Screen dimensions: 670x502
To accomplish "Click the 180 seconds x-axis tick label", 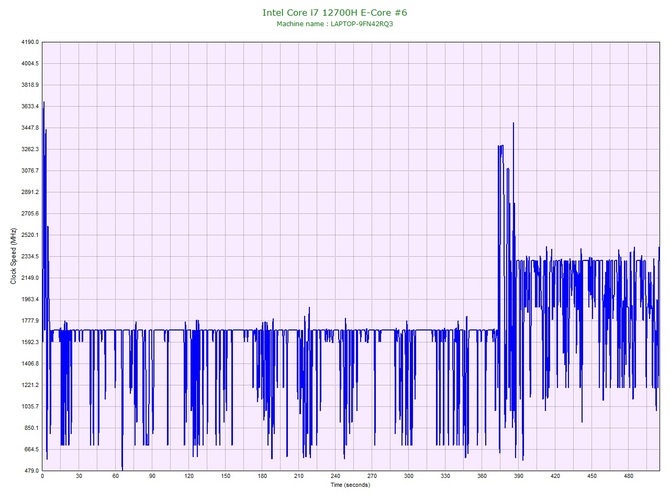I will (x=262, y=476).
